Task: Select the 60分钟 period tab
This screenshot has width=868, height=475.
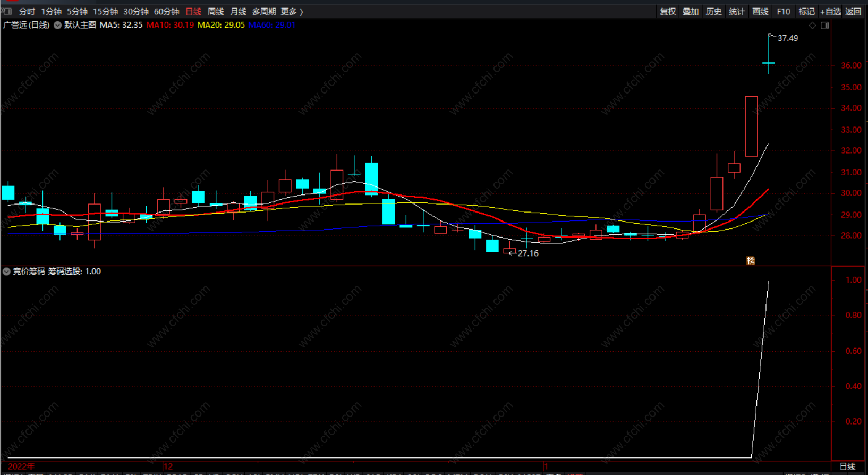Action: [166, 11]
